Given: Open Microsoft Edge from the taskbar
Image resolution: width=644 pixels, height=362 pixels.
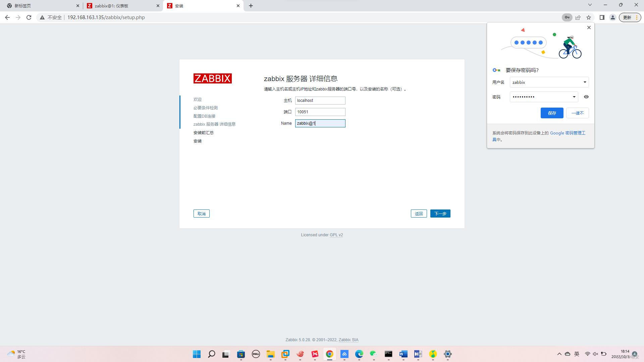Looking at the screenshot, I should (359, 354).
